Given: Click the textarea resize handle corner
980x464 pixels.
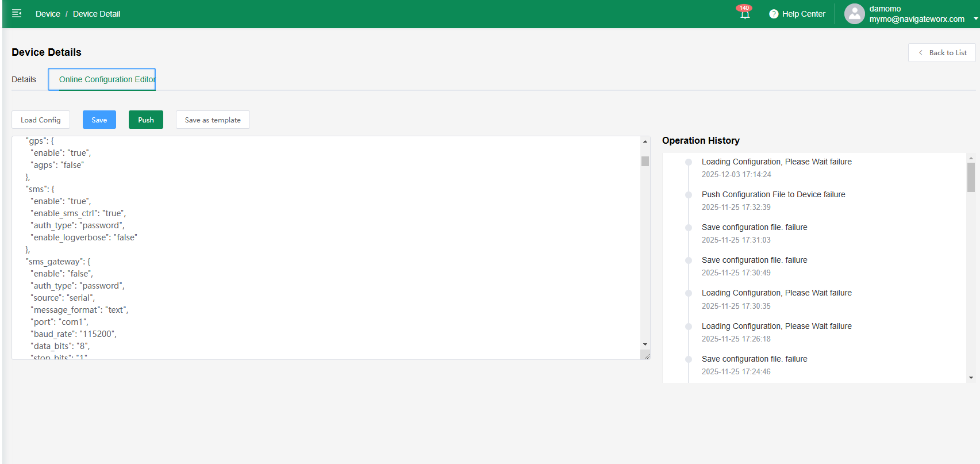Looking at the screenshot, I should coord(646,356).
